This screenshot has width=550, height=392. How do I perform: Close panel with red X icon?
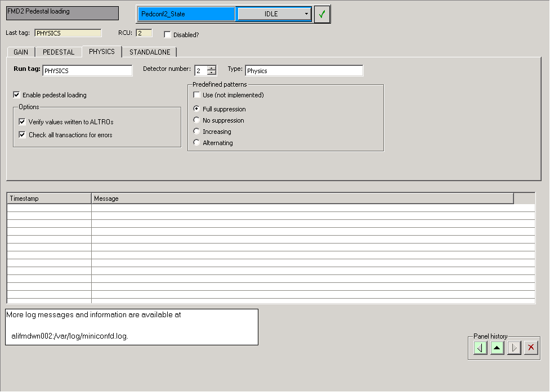(x=531, y=348)
